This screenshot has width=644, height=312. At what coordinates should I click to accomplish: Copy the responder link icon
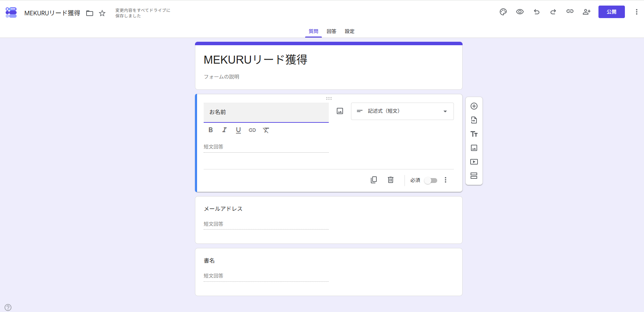pos(570,12)
